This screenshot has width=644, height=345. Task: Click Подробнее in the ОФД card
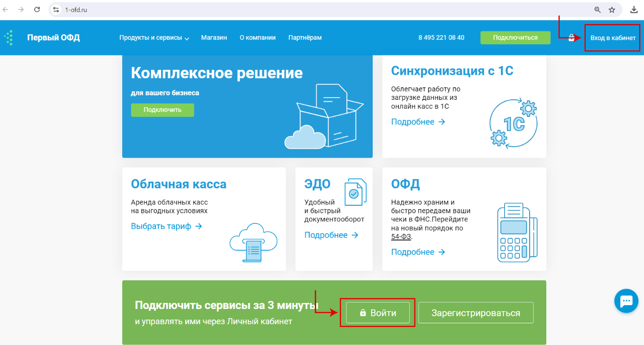418,252
